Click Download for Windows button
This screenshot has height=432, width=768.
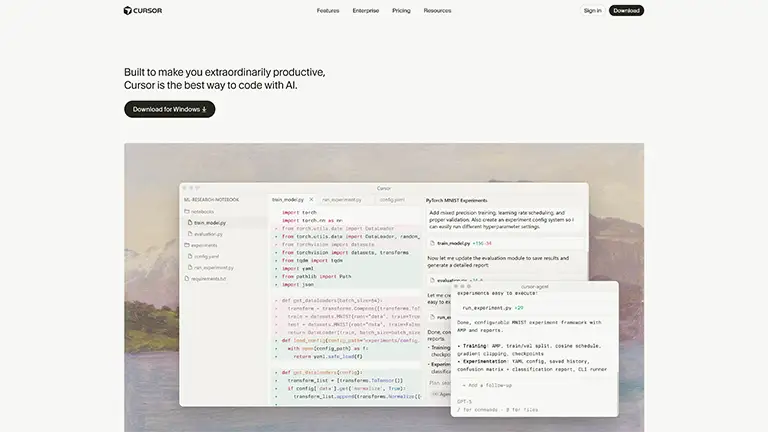169,109
